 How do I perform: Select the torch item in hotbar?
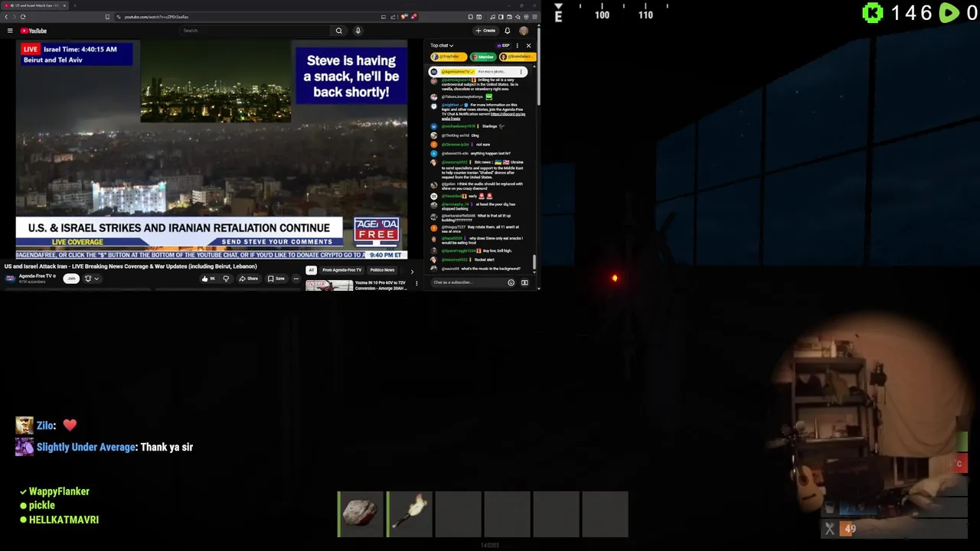click(409, 514)
